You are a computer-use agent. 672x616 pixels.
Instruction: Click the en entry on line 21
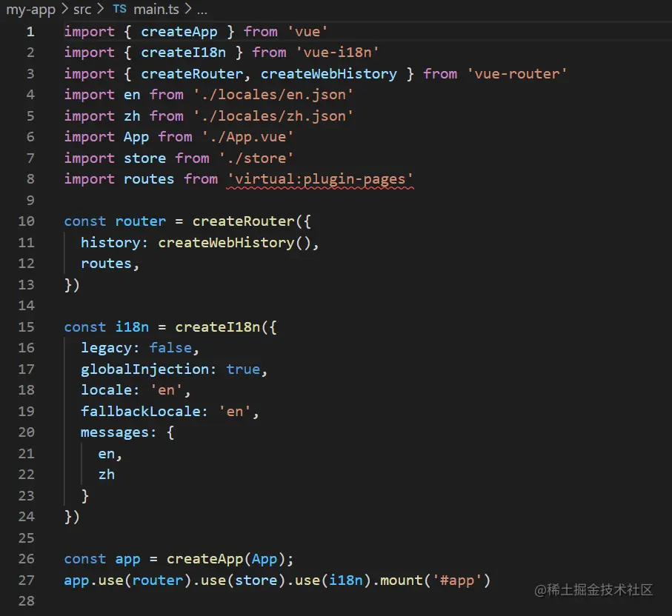106,454
